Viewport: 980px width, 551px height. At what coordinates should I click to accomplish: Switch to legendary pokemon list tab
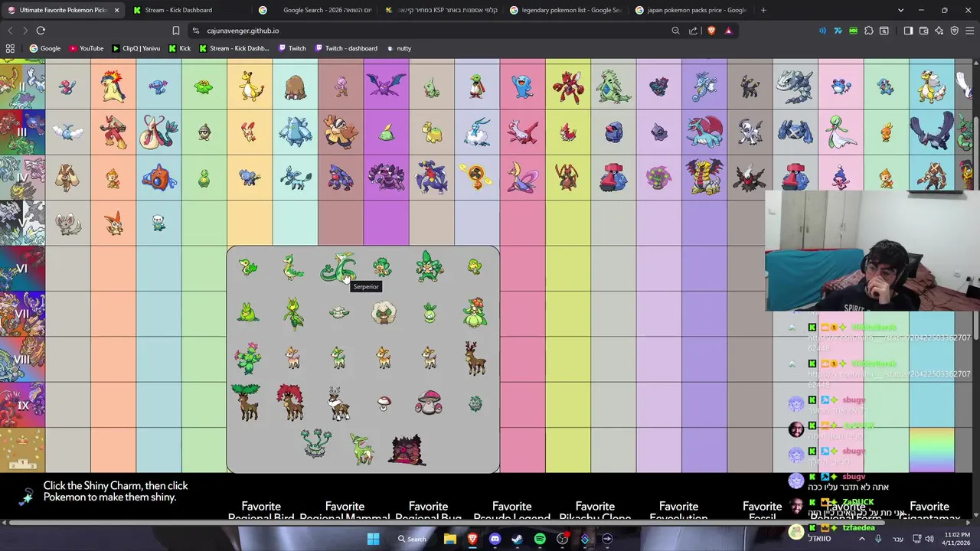pos(567,10)
